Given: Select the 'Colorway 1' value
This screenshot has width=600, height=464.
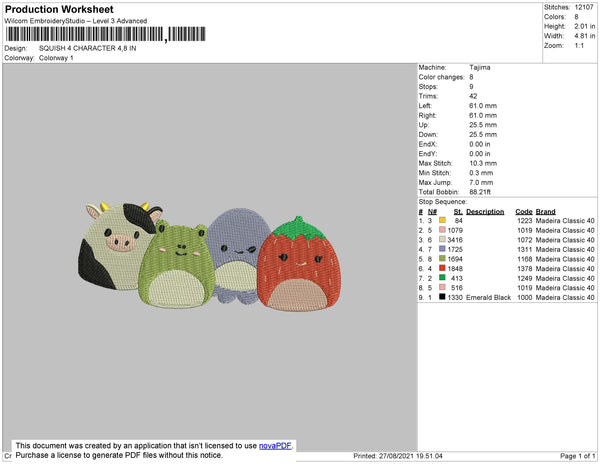Looking at the screenshot, I should tap(56, 58).
